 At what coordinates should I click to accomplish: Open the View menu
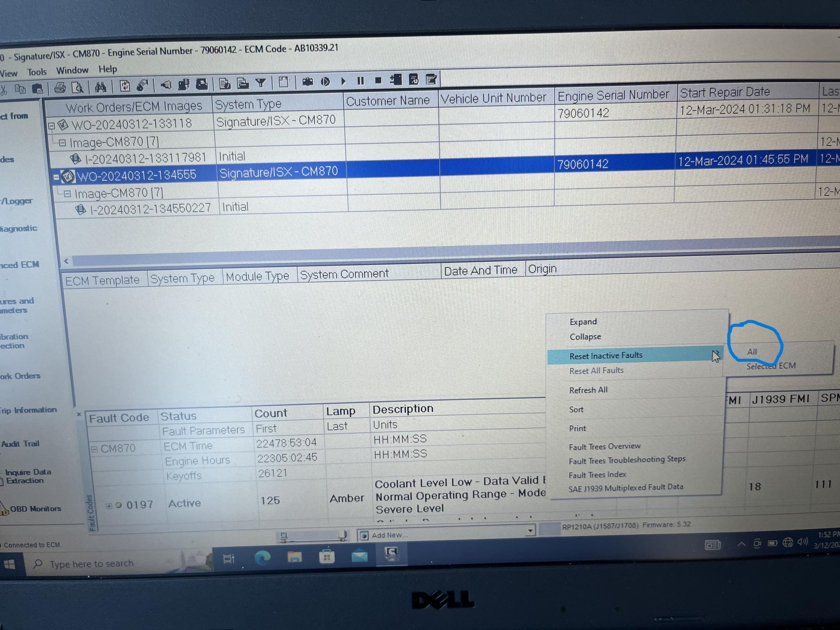[x=9, y=73]
